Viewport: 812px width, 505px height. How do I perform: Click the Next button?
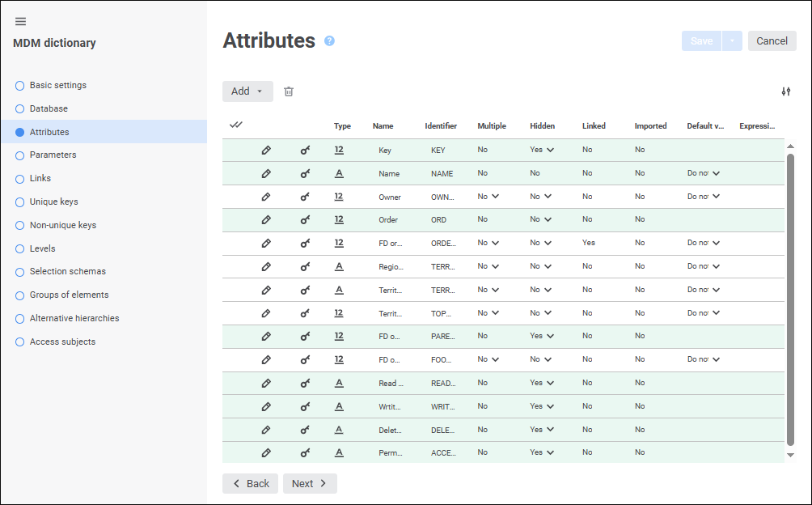point(310,483)
